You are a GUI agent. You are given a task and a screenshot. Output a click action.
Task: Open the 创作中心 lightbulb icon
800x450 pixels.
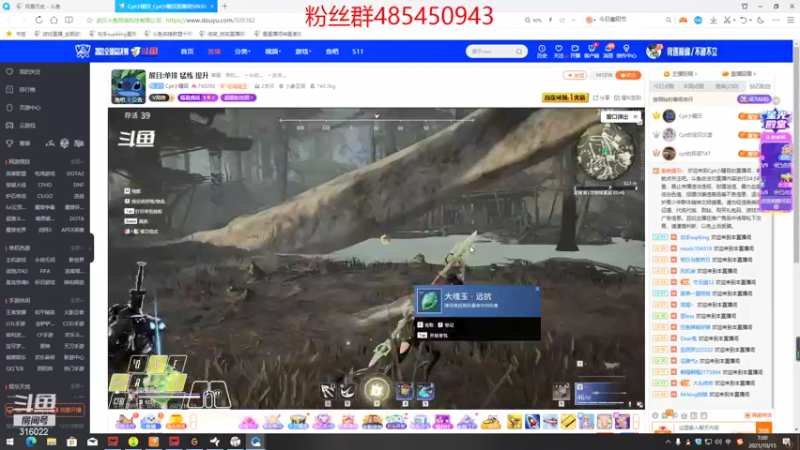click(626, 51)
